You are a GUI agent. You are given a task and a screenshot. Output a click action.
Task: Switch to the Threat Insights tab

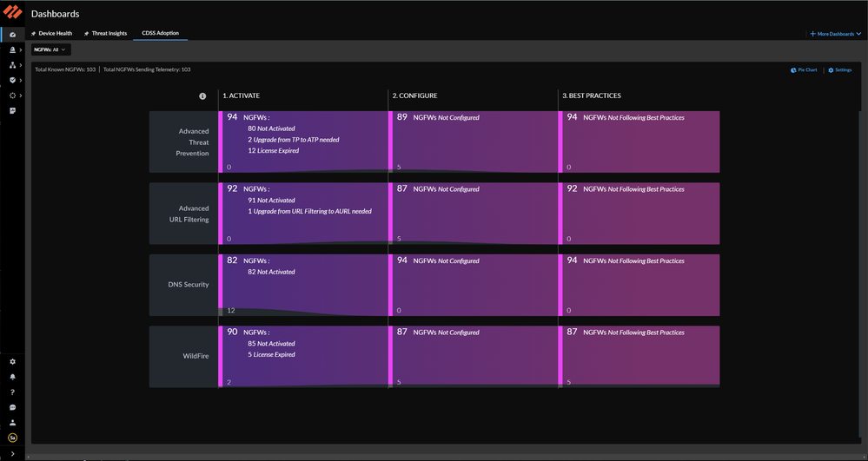pyautogui.click(x=105, y=33)
